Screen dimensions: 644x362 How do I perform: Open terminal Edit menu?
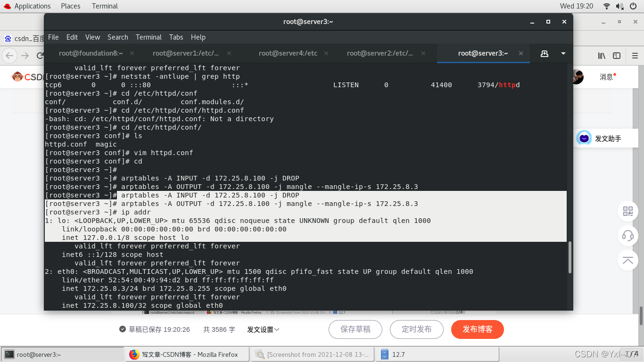[72, 37]
